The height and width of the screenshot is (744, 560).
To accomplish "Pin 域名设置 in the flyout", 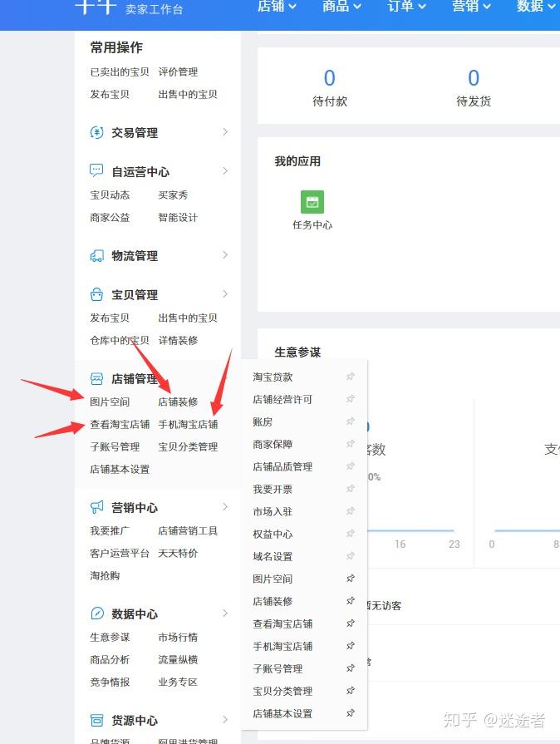I will pyautogui.click(x=351, y=556).
